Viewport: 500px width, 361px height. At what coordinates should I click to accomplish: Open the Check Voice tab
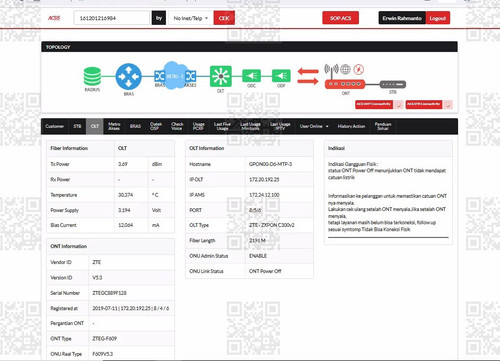[177, 126]
